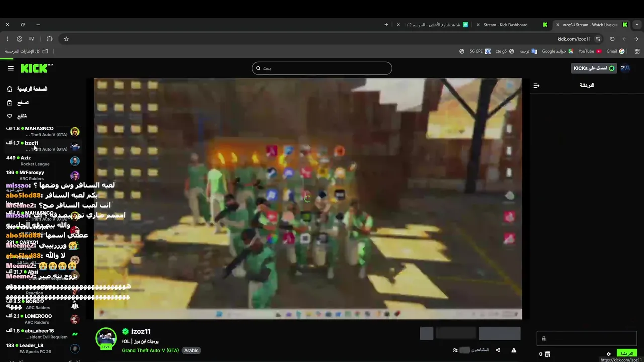Open the Grand Theft Auto V (GTA) category link

click(x=150, y=350)
